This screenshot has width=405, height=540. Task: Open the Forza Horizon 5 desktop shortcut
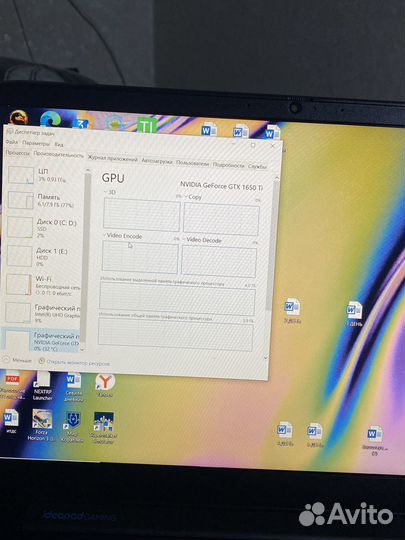point(41,425)
